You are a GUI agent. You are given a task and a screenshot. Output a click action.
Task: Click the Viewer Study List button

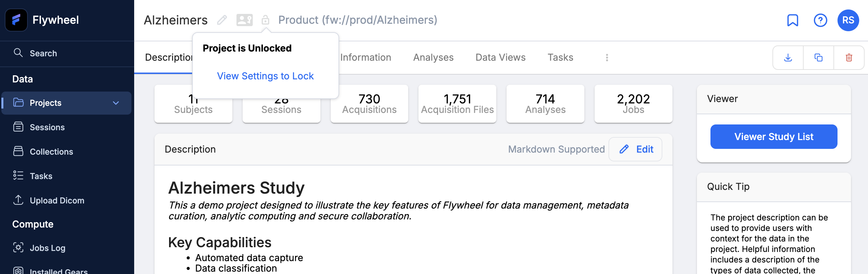[x=773, y=137]
